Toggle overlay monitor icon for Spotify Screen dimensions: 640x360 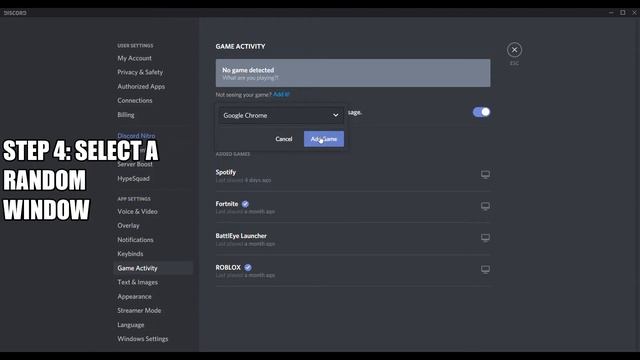coord(485,175)
